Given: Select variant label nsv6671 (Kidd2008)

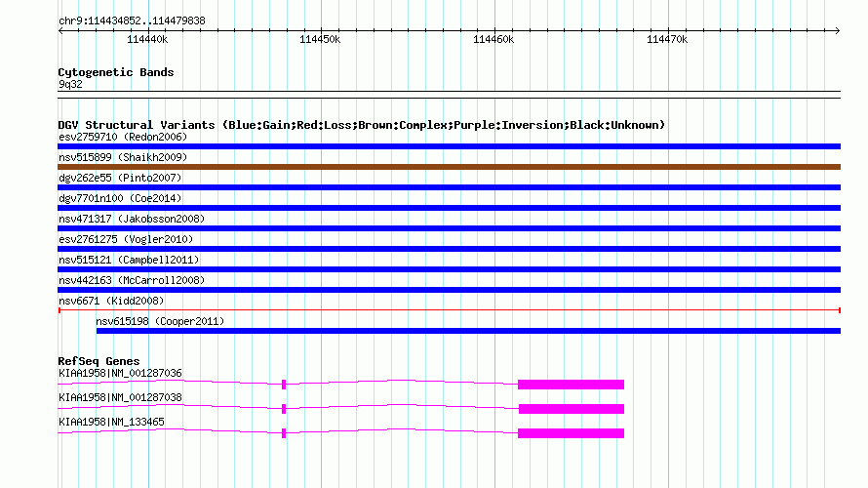Looking at the screenshot, I should (111, 301).
